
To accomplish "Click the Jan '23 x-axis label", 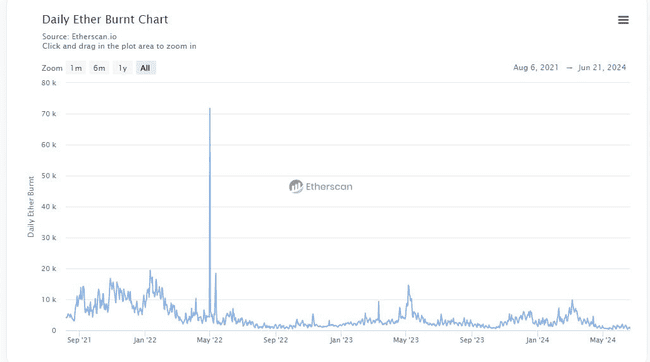I will [x=341, y=340].
